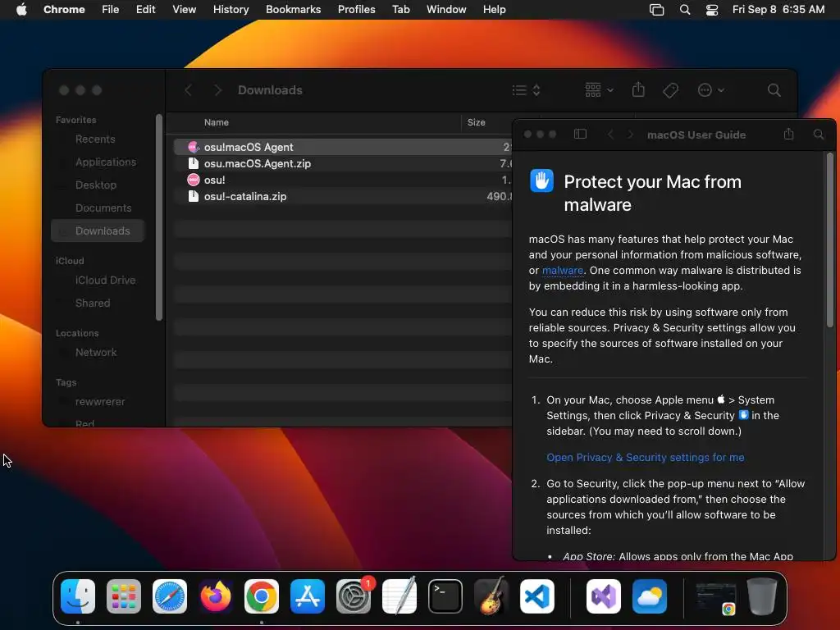Open the Profiles menu
This screenshot has width=840, height=630.
point(356,9)
